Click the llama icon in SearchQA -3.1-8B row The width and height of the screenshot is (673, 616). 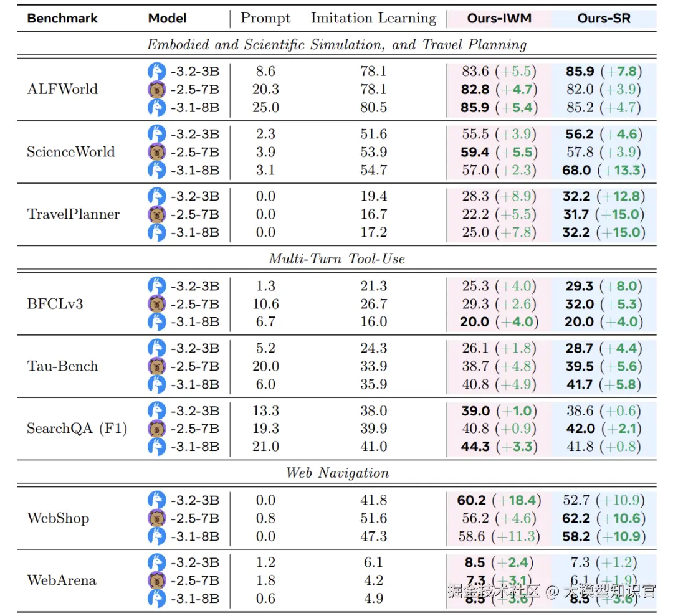[x=156, y=447]
